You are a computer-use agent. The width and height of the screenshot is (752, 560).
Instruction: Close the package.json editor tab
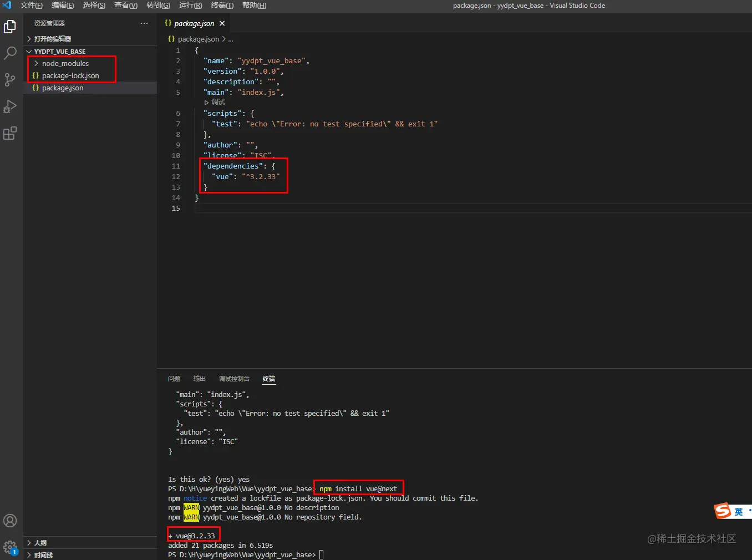point(222,23)
